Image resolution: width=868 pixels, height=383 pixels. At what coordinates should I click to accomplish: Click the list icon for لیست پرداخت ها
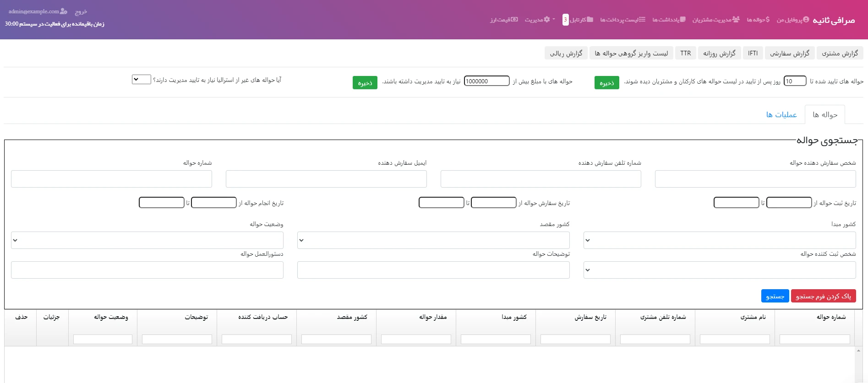click(x=642, y=20)
